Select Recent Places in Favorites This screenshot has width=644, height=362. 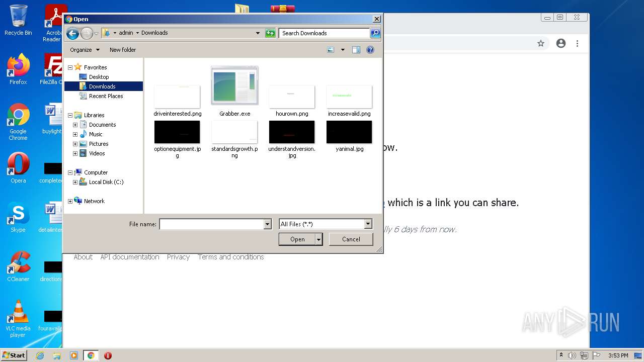click(x=106, y=96)
